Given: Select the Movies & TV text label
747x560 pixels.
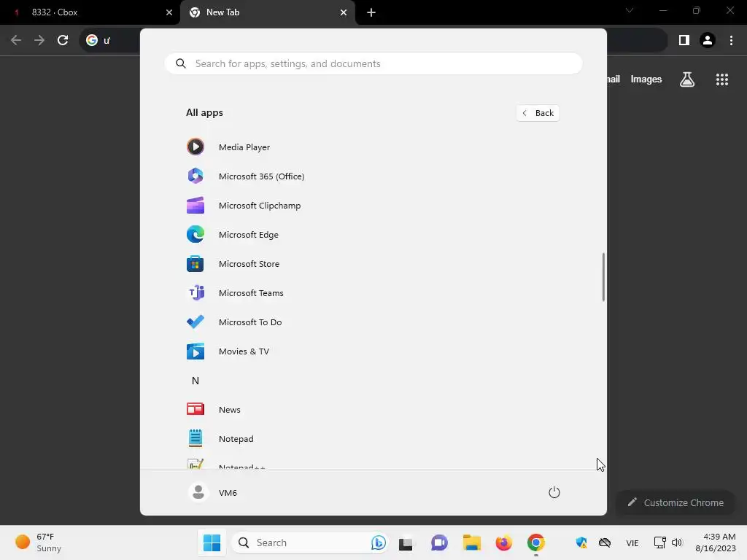Looking at the screenshot, I should [x=244, y=351].
